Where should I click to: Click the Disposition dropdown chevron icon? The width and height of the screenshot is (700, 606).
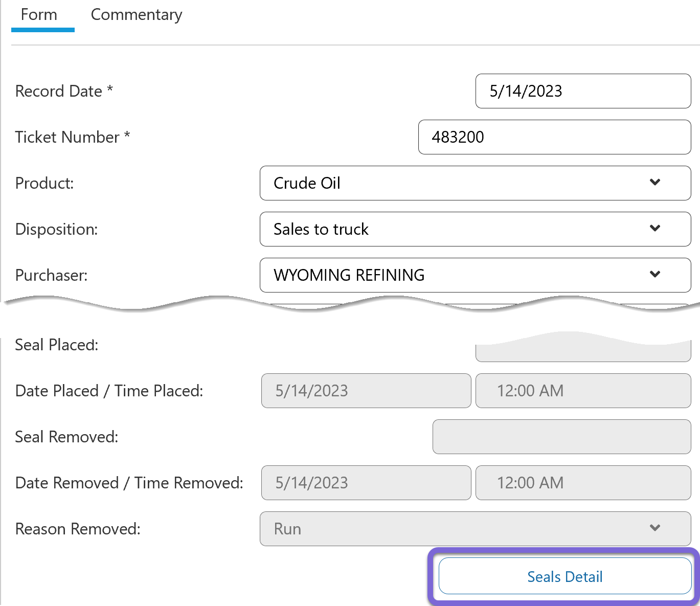pyautogui.click(x=654, y=229)
